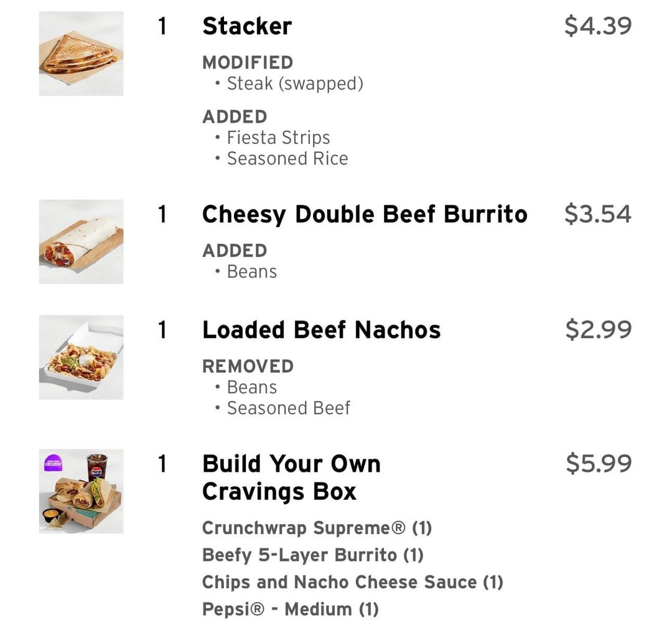This screenshot has height=643, width=672.
Task: Click the removed Seasoned Beef entry
Action: (288, 408)
